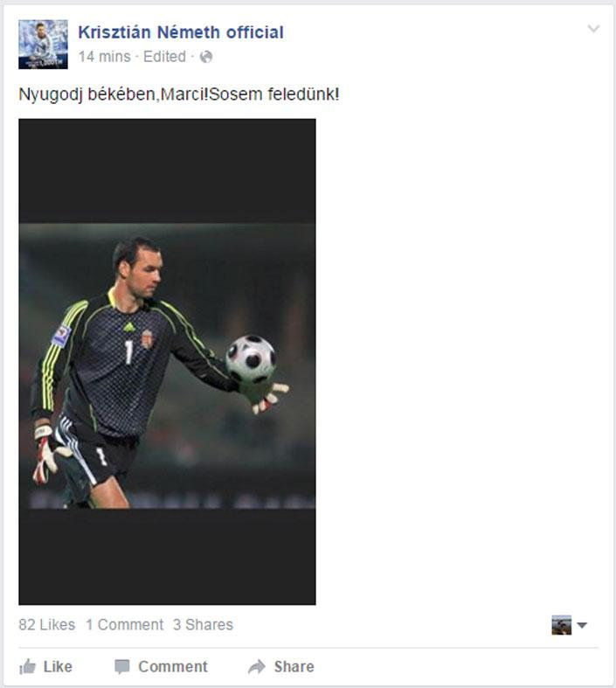Click the Like button text
The image size is (616, 688).
click(58, 666)
